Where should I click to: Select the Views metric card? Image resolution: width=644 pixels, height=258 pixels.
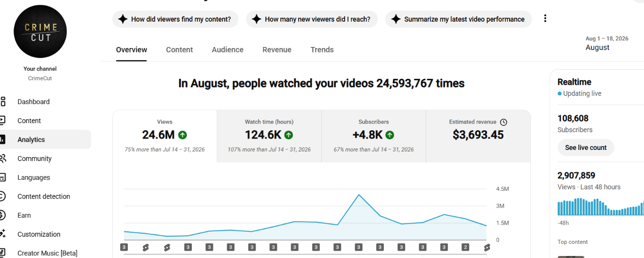(165, 136)
